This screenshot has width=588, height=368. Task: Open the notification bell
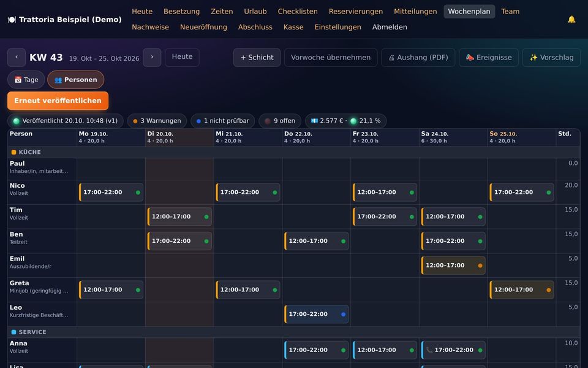pyautogui.click(x=571, y=20)
